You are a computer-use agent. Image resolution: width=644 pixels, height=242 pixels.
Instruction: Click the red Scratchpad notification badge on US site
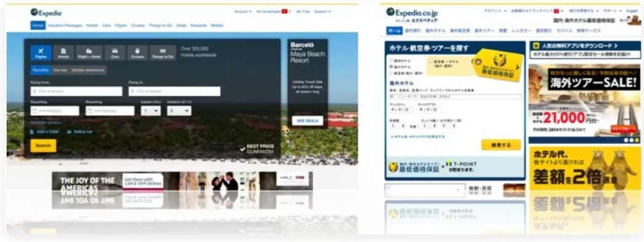point(285,12)
